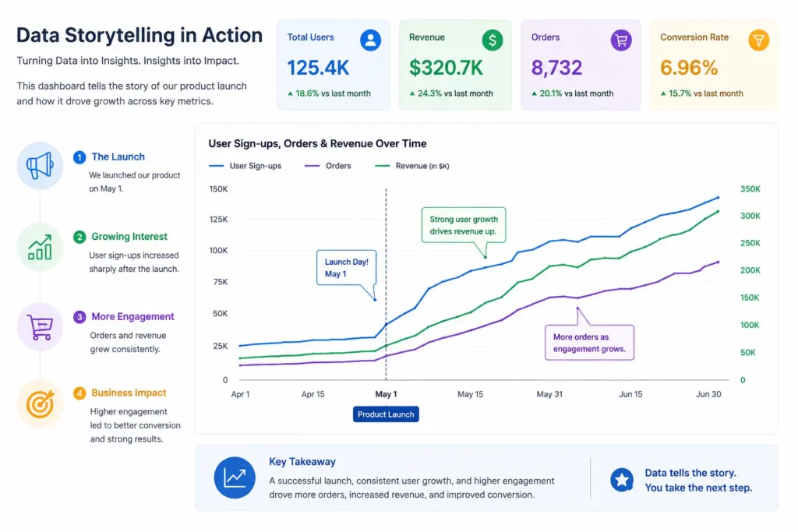
Task: Click the up arrow next to 24.3%
Action: coord(412,93)
